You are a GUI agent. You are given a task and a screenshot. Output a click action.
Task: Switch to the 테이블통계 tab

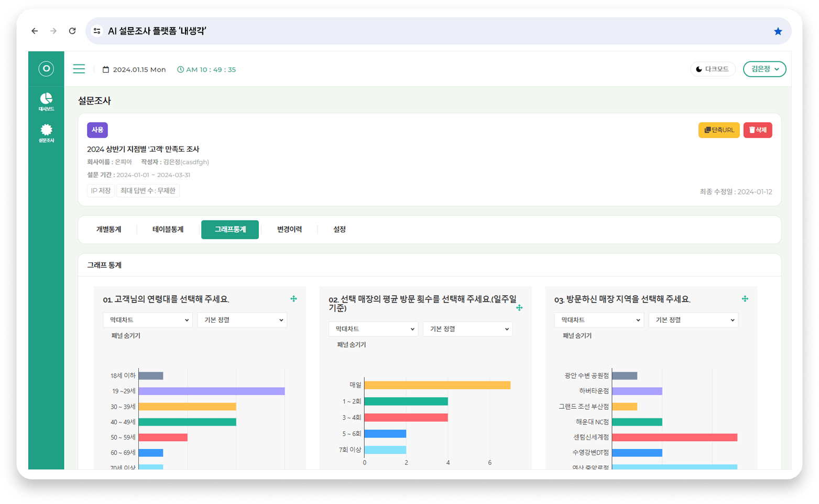(168, 229)
